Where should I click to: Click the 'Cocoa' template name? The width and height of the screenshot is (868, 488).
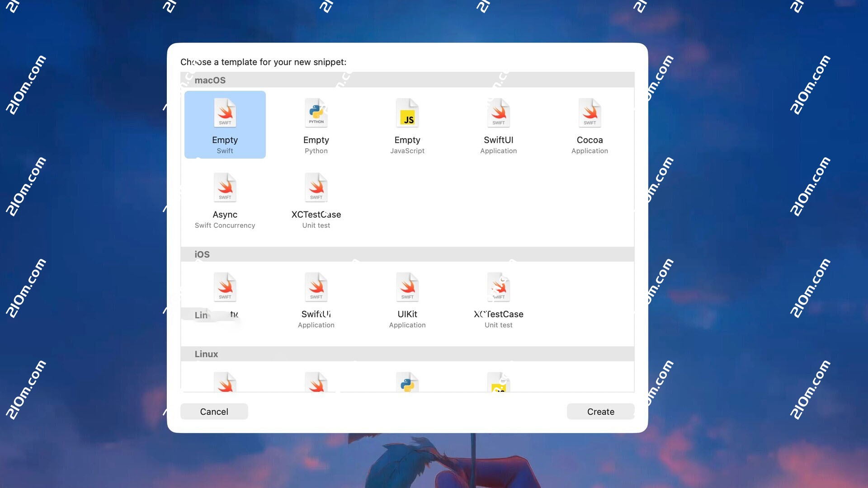coord(590,140)
